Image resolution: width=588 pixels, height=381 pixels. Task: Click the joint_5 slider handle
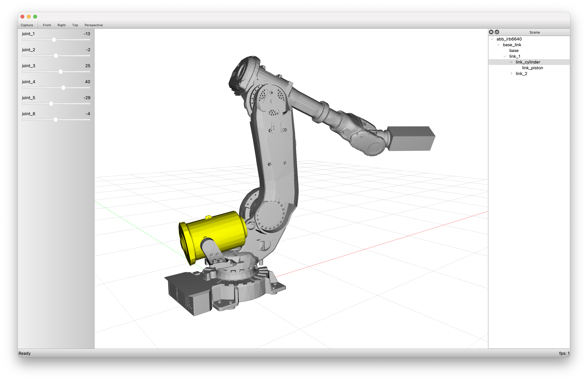click(x=51, y=104)
